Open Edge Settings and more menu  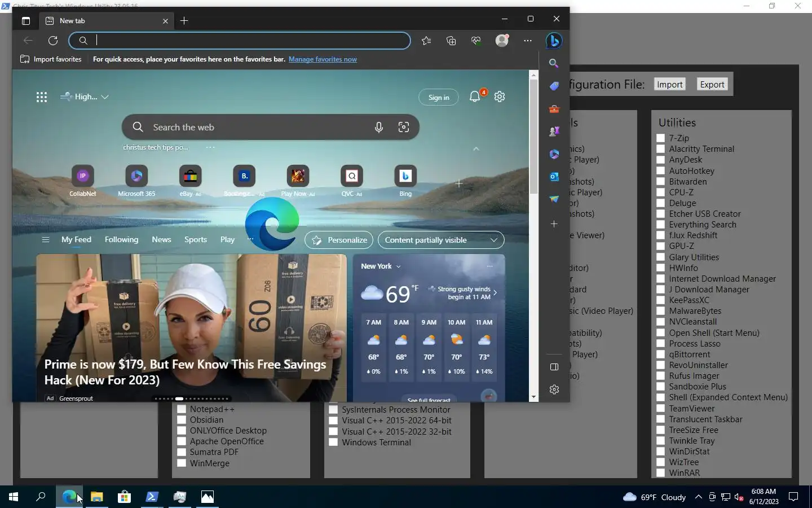528,41
